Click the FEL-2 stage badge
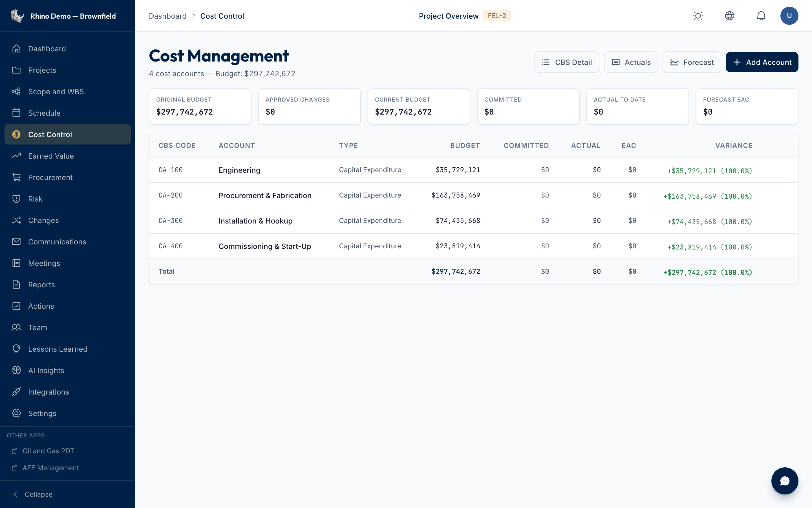The width and height of the screenshot is (812, 508). click(x=497, y=16)
